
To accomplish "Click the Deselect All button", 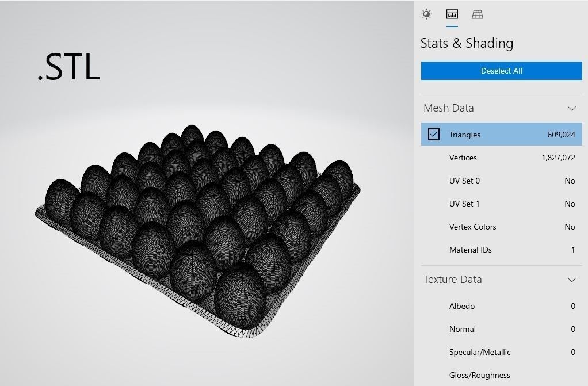I will 501,71.
